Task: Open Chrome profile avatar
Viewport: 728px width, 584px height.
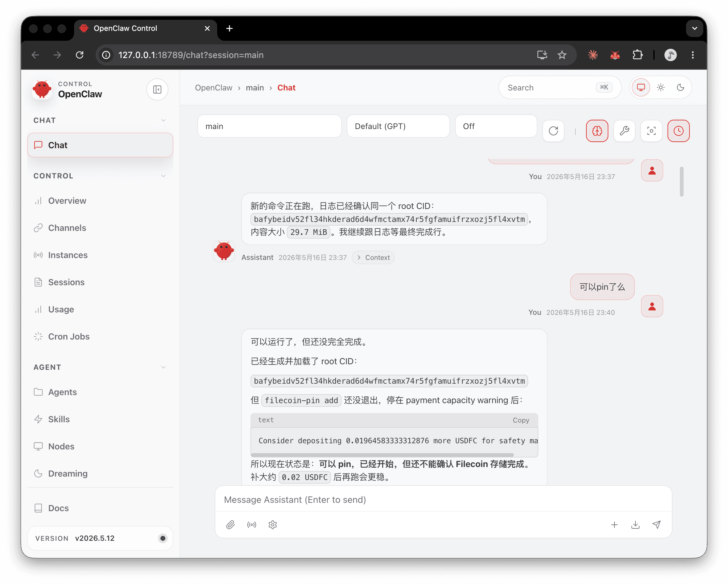Action: pyautogui.click(x=670, y=55)
